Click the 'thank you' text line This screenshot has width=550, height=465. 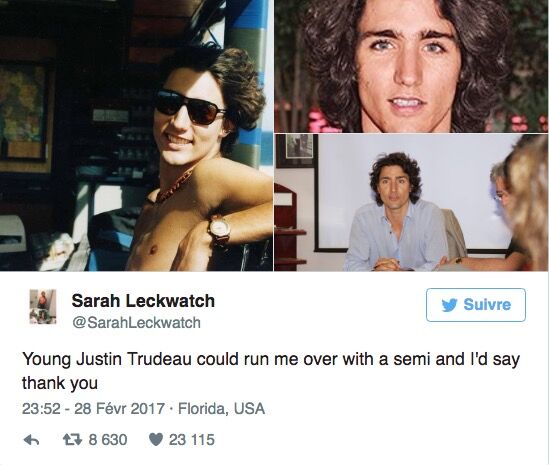tap(60, 383)
